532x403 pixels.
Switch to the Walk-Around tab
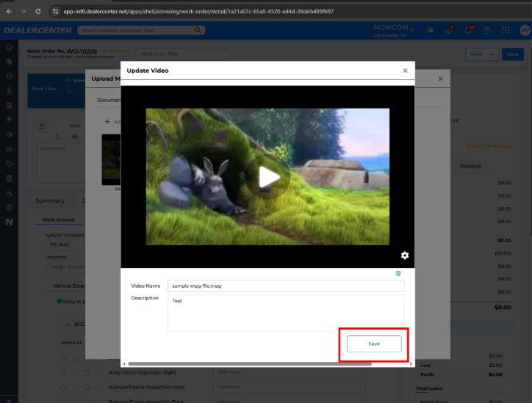tap(58, 219)
